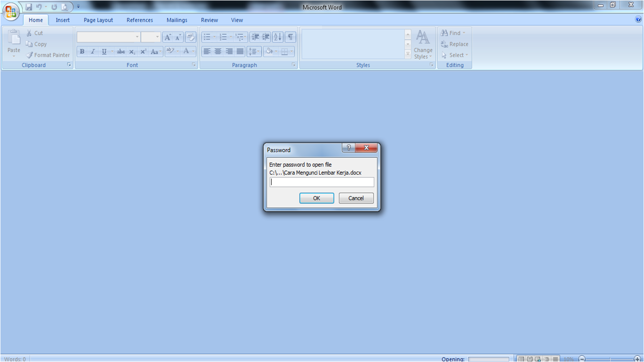The width and height of the screenshot is (644, 362).
Task: Click the Clear Formatting icon
Action: (x=191, y=37)
